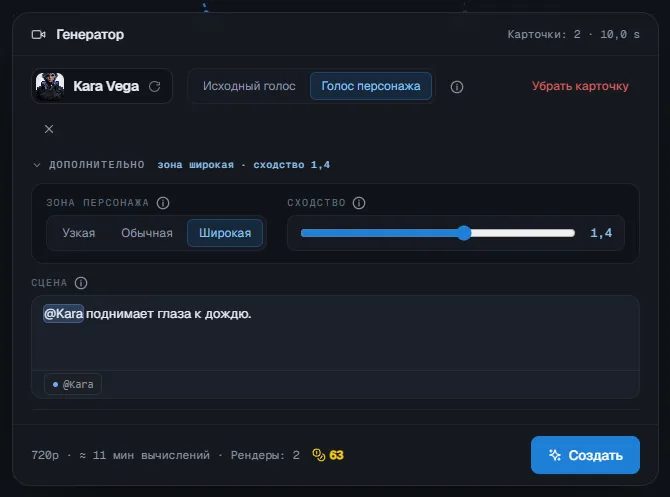
Task: Open the voice mode info icon
Action: 457,87
